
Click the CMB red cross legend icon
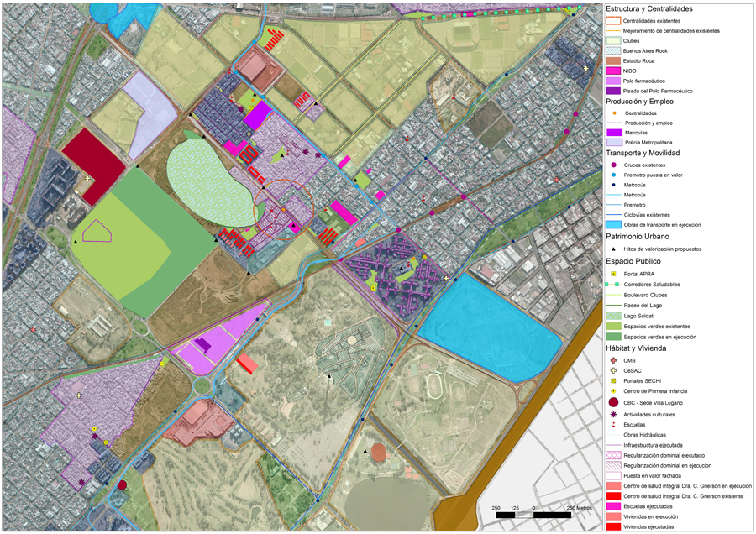coord(613,360)
